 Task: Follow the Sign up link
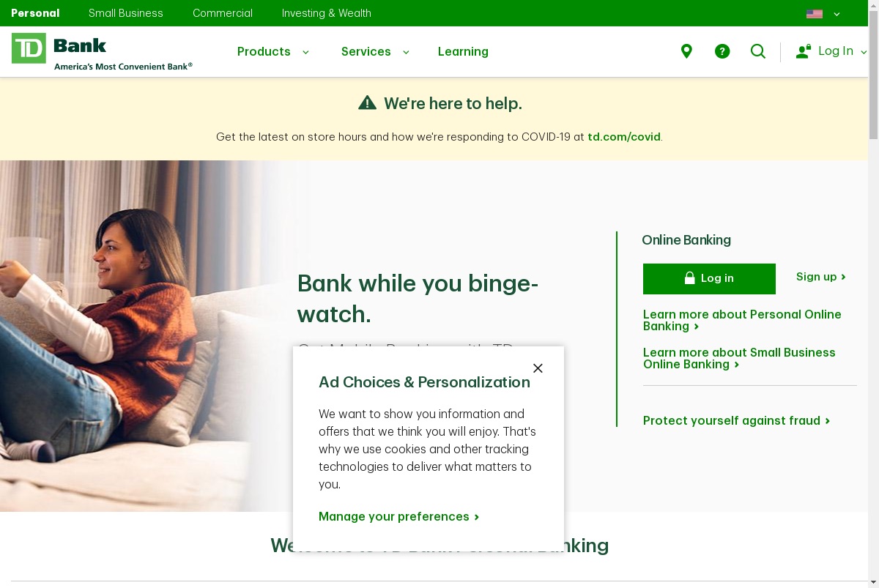pos(821,277)
